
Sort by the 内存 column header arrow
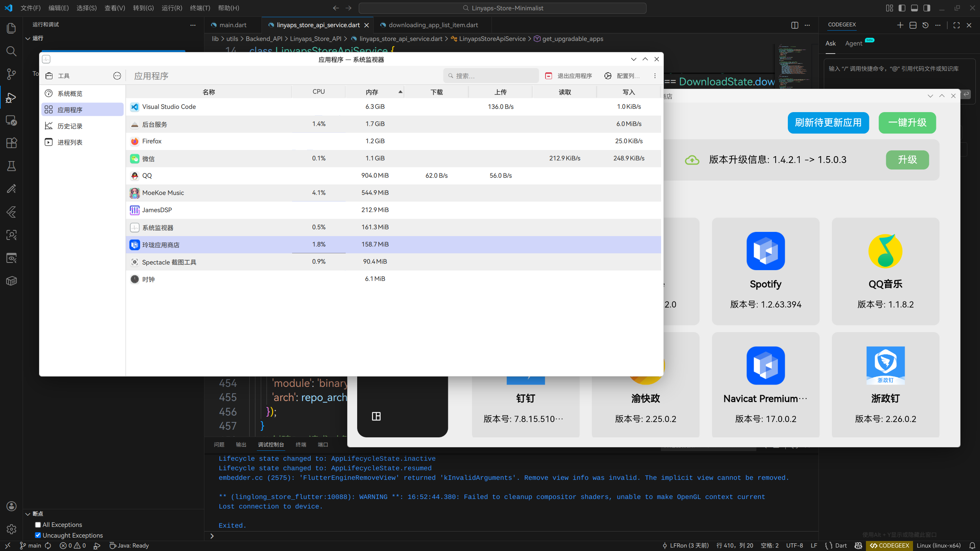pyautogui.click(x=400, y=92)
